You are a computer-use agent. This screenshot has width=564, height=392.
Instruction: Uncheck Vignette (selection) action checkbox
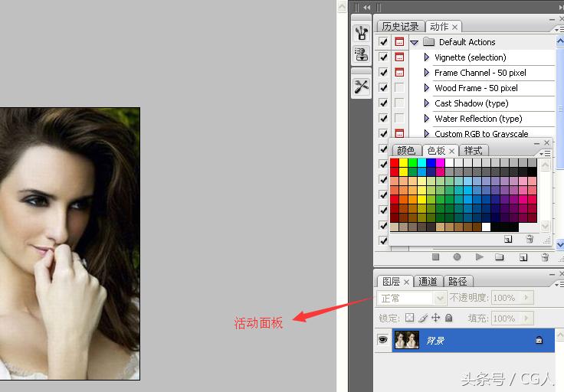383,57
